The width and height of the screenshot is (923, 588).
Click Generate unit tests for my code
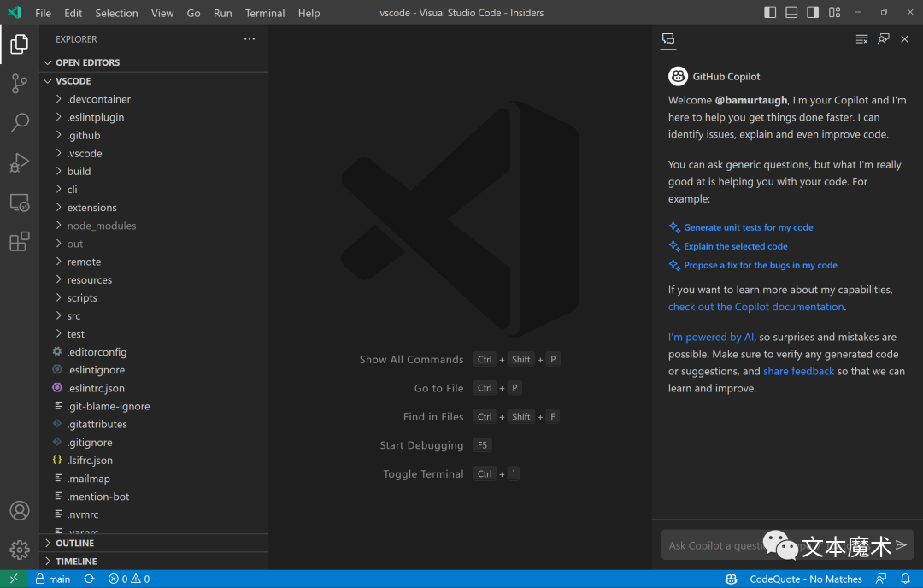(748, 227)
